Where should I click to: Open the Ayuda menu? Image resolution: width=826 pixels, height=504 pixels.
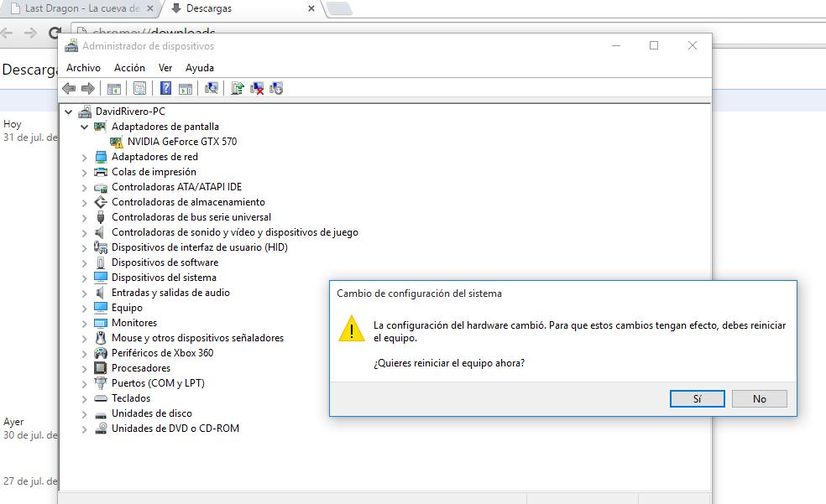200,68
